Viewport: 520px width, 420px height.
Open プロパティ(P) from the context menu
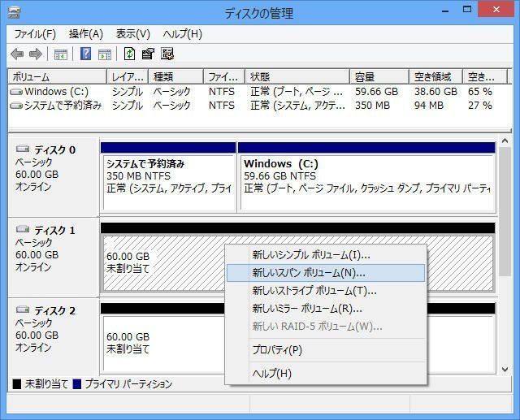276,350
